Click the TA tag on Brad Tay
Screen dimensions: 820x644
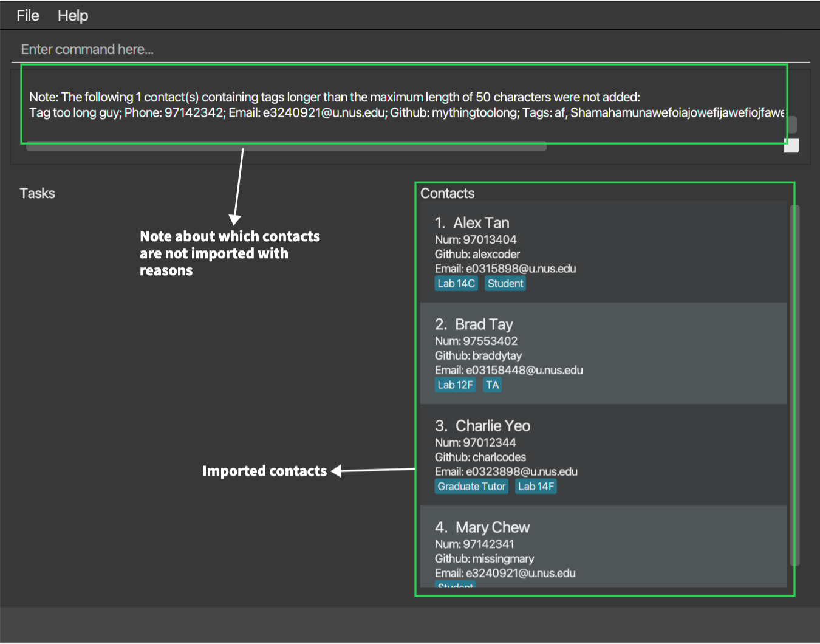click(x=492, y=385)
